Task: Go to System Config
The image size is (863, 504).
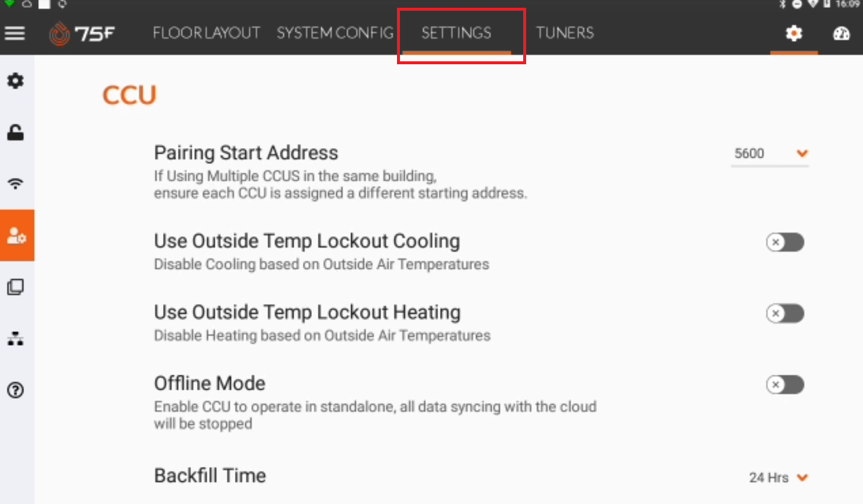Action: point(334,33)
